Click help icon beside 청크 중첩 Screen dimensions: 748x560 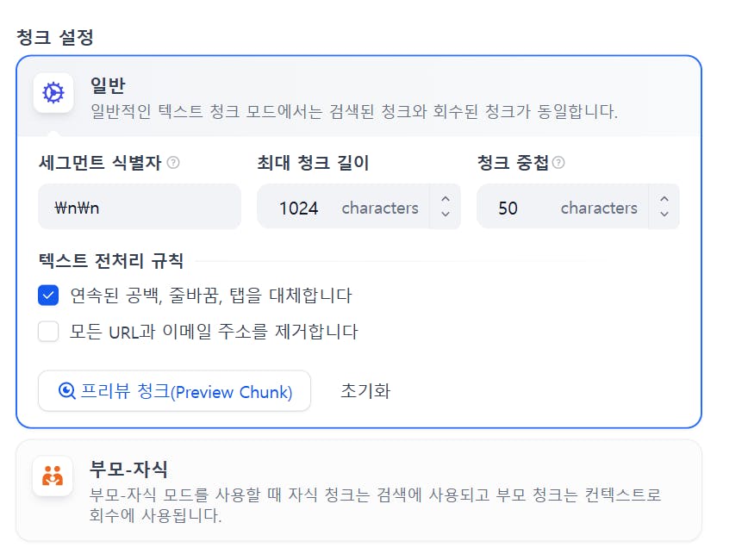coord(558,163)
